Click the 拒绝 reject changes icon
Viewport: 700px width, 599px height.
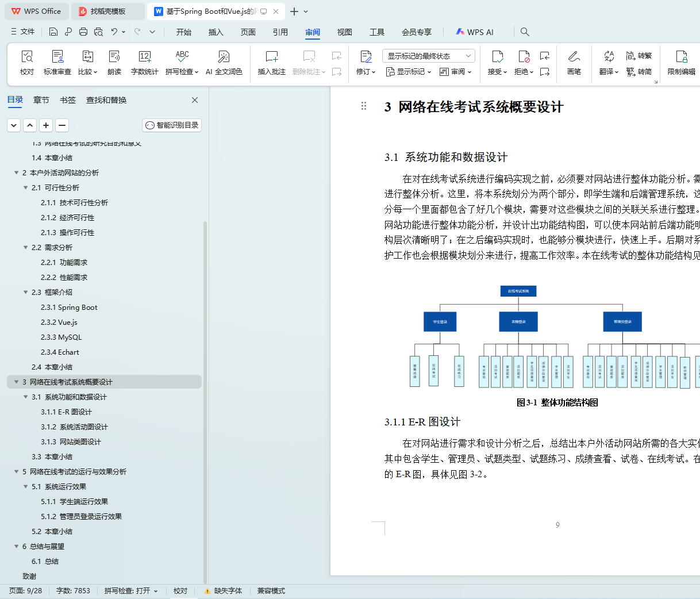tap(524, 56)
